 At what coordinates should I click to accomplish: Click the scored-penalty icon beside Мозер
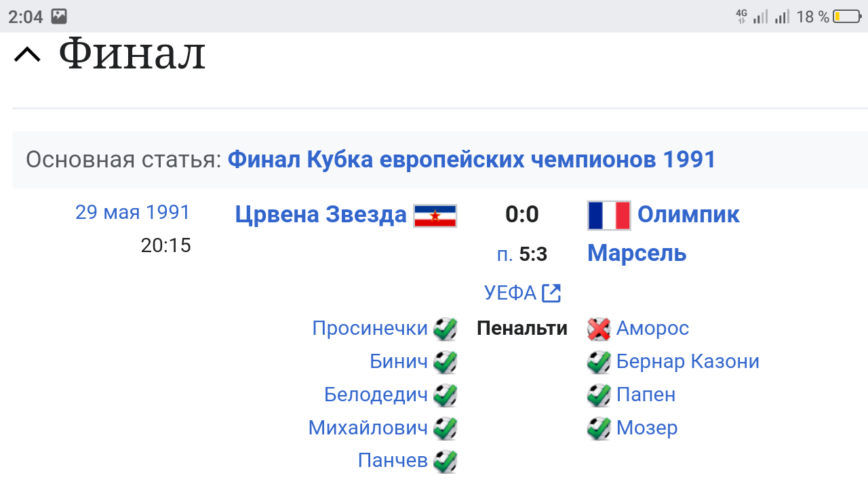click(599, 428)
